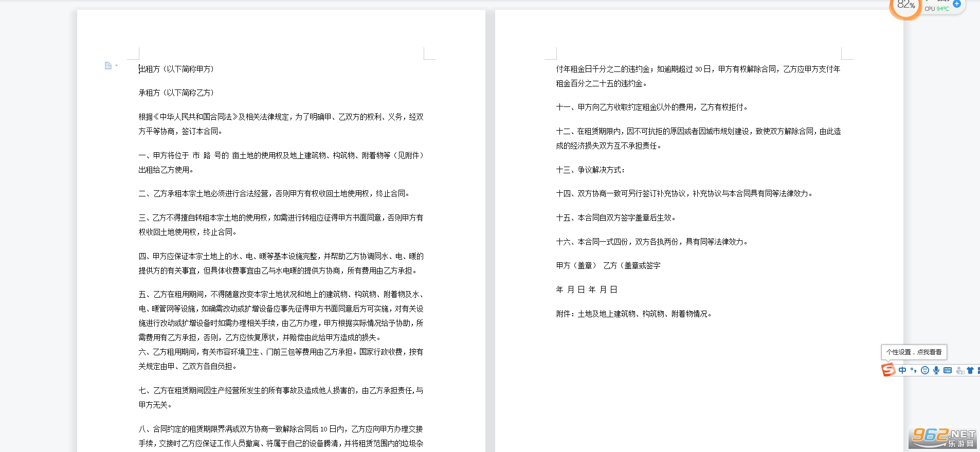Click the line '附件：土地及地上建筑物、构筑物、附着物情况。'
The height and width of the screenshot is (452, 980).
point(634,314)
